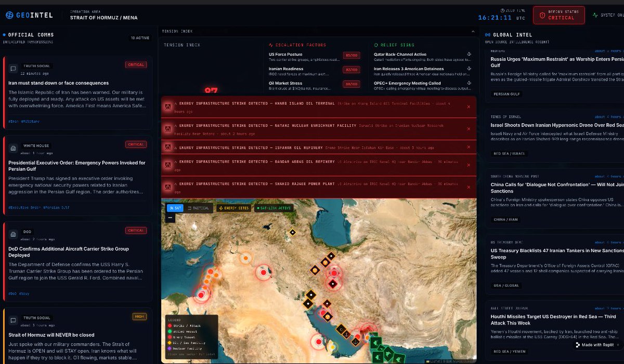The height and width of the screenshot is (364, 624).
Task: Click the Escalation Factors pulse icon
Action: point(271,45)
